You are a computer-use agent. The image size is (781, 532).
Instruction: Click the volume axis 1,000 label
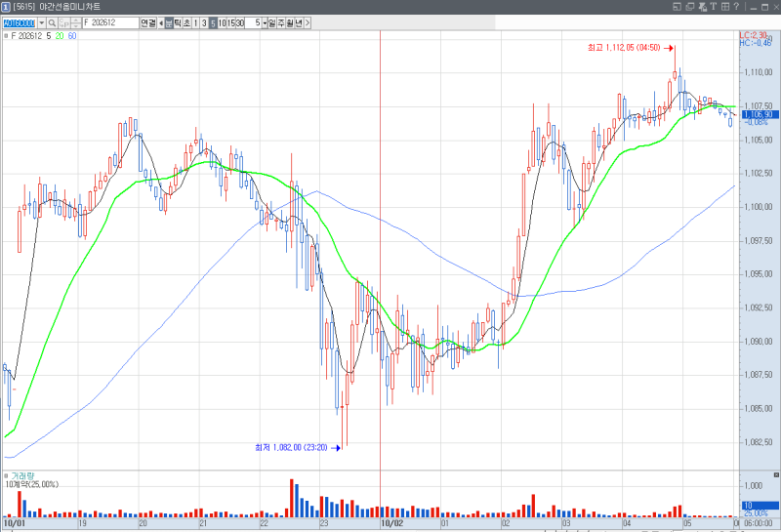tap(754, 486)
